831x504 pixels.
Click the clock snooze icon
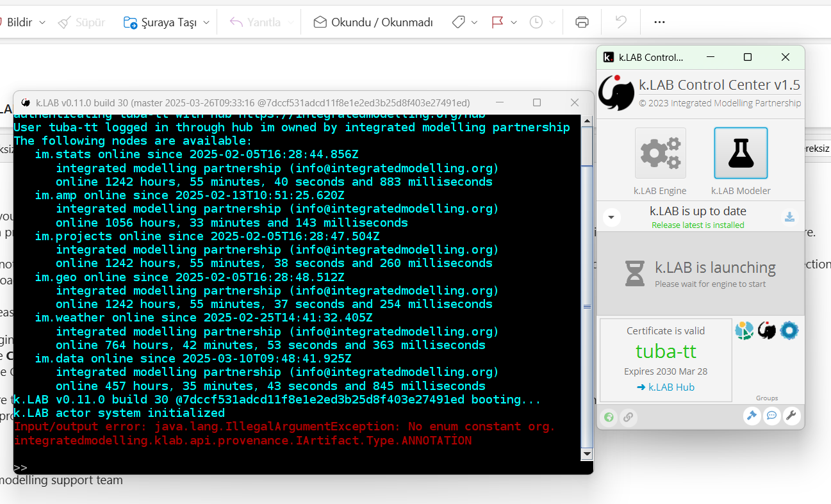coord(536,22)
